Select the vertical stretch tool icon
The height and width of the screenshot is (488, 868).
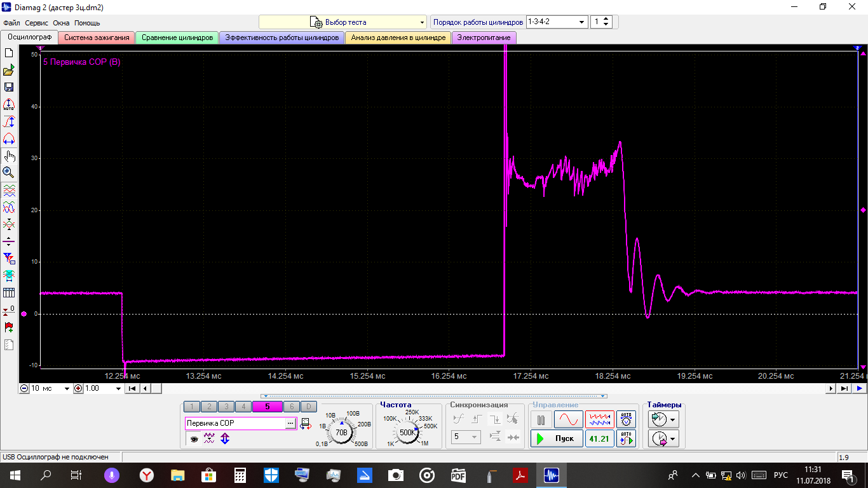(x=9, y=121)
